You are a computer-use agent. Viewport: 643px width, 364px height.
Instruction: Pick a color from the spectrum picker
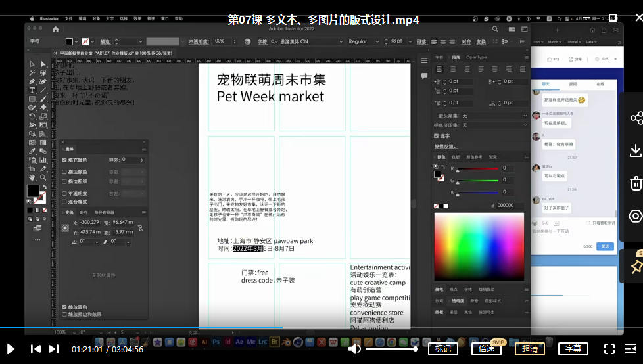coord(479,246)
